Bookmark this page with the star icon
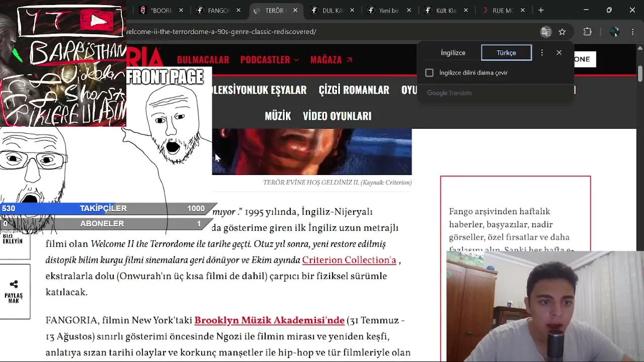Screen dimensions: 644x362 562,32
